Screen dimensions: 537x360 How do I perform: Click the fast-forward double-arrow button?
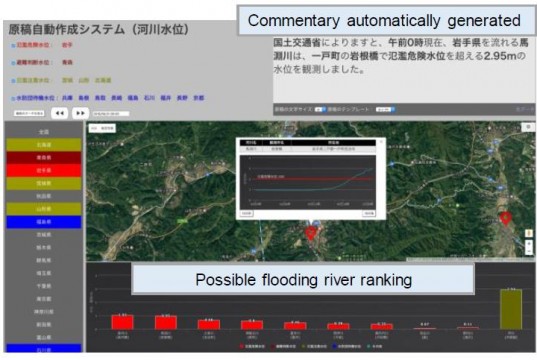[80, 113]
